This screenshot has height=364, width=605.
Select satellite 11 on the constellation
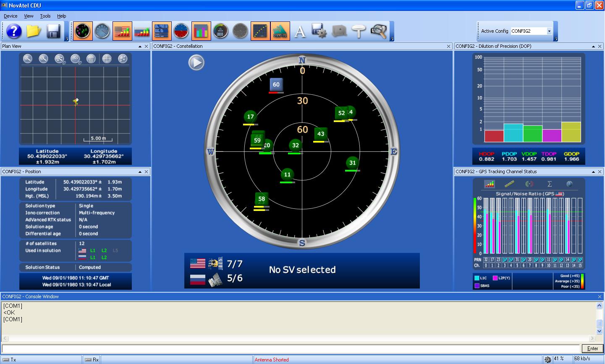tap(287, 174)
